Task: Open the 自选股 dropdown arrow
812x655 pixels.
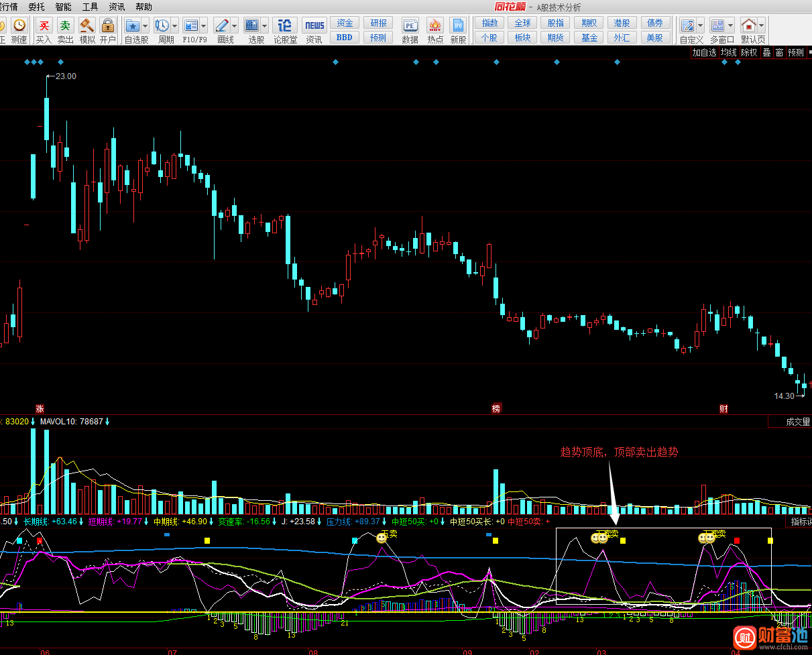Action: point(146,26)
